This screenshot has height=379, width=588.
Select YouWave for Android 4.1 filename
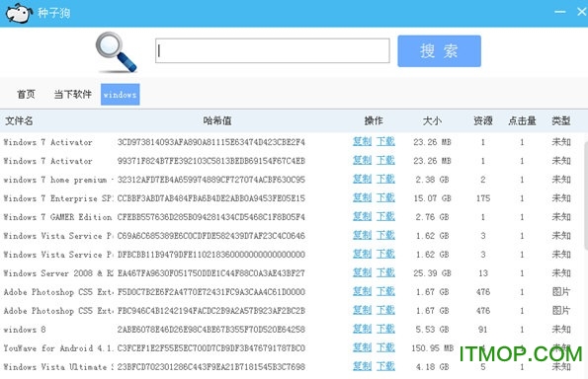pyautogui.click(x=57, y=348)
